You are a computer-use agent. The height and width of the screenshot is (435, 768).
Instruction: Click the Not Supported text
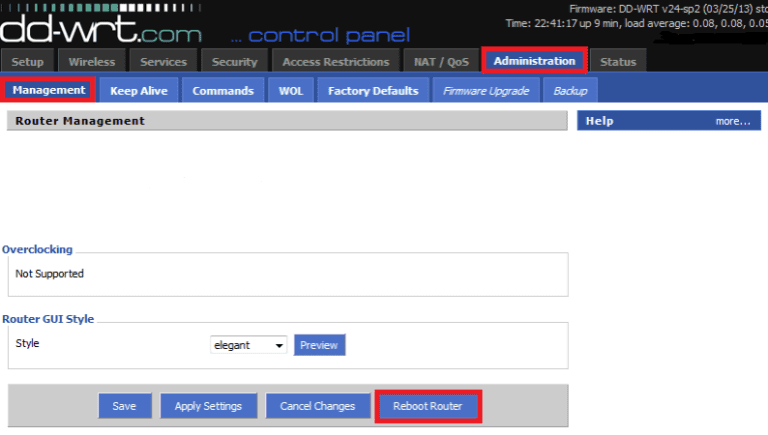pos(49,274)
